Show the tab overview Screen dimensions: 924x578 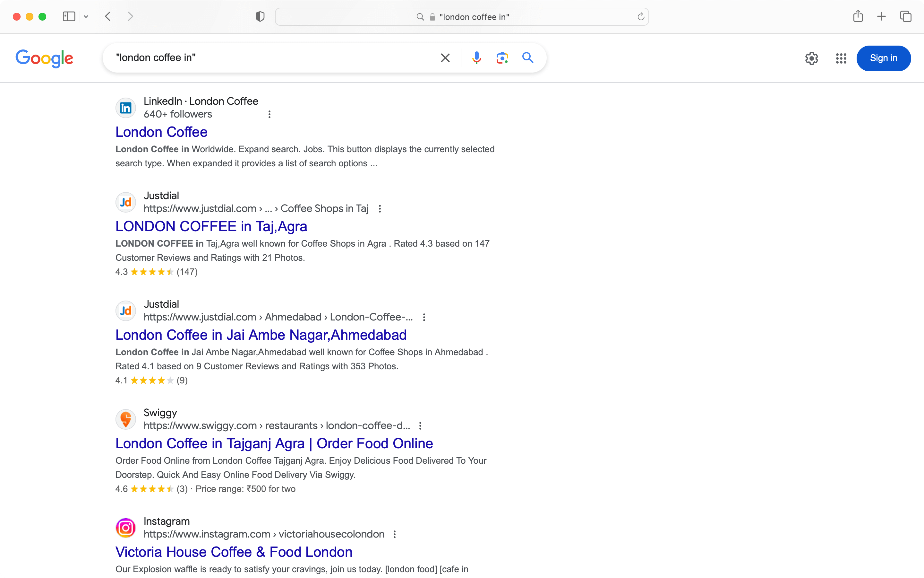point(906,16)
